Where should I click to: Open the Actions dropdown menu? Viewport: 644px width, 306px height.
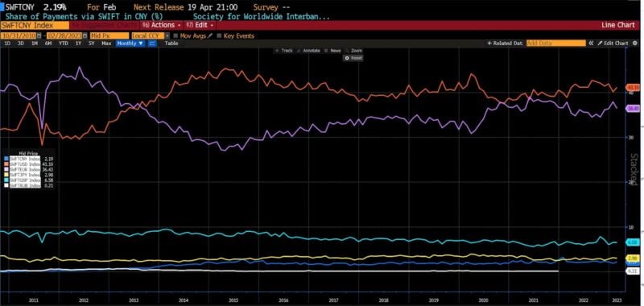point(161,25)
